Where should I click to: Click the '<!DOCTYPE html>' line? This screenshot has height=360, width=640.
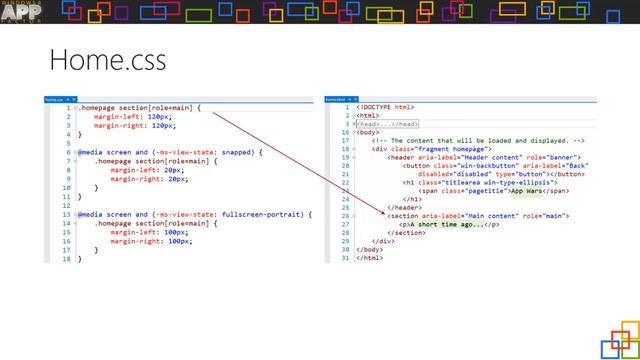385,107
